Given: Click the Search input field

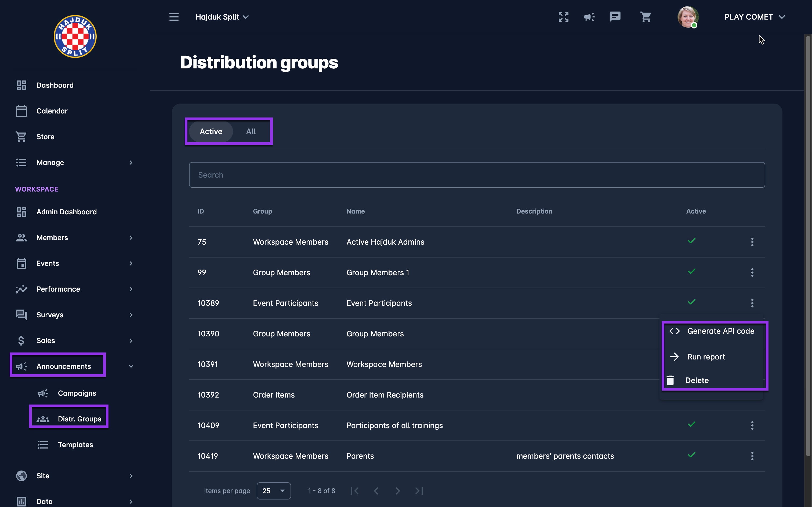Looking at the screenshot, I should click(476, 175).
